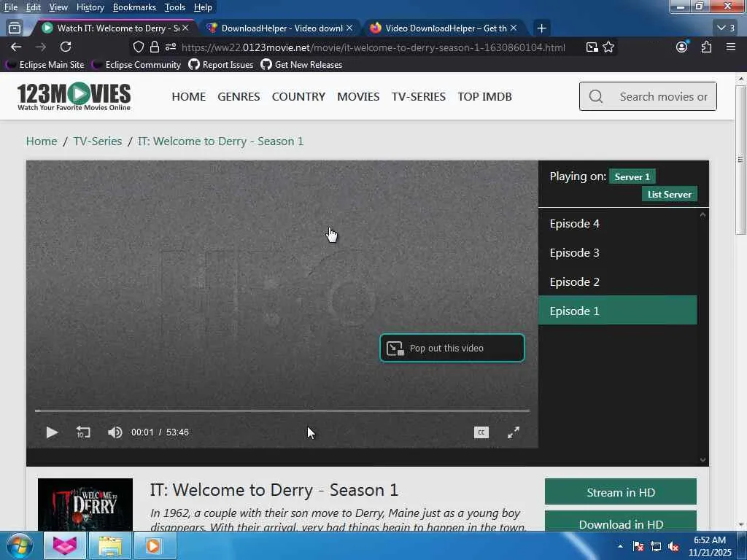This screenshot has width=747, height=560.
Task: Open TOP IMDB navigation item
Action: click(485, 97)
